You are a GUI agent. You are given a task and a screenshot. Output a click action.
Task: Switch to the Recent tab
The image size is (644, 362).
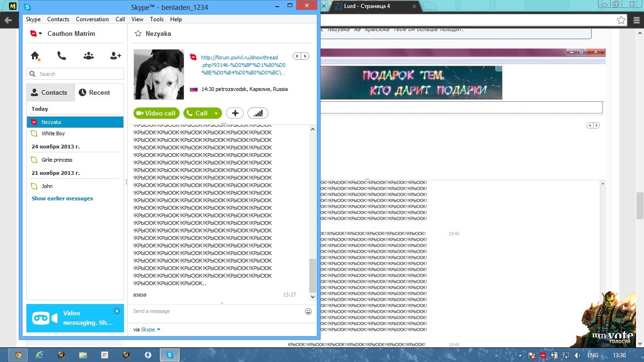pos(94,92)
